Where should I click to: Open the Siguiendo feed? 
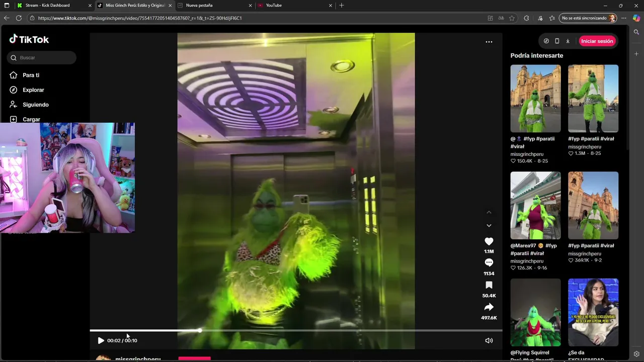click(35, 105)
